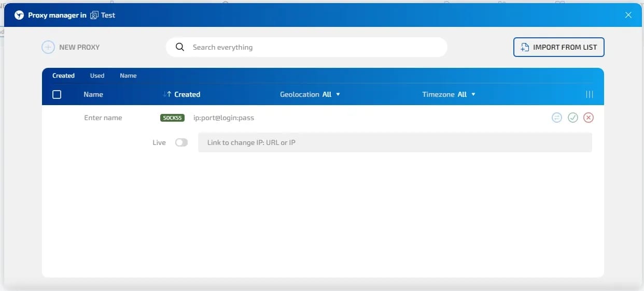Expand the Timezone All dropdown

click(x=449, y=94)
